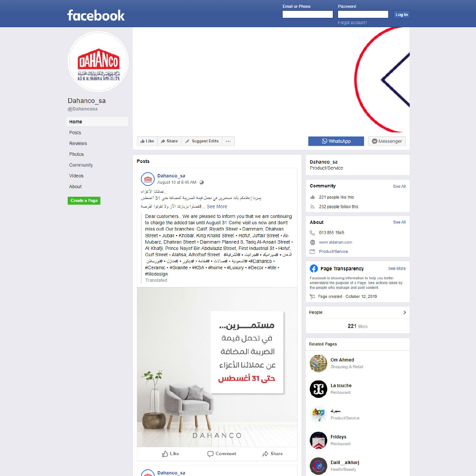Comment on the August 10 post
Screen dimensions: 476x476
coord(222,454)
